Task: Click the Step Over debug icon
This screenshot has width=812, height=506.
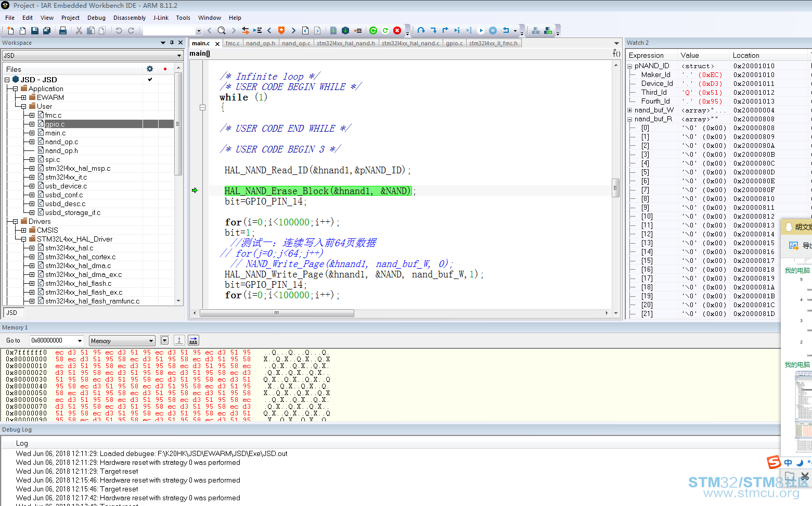Action: [x=421, y=30]
